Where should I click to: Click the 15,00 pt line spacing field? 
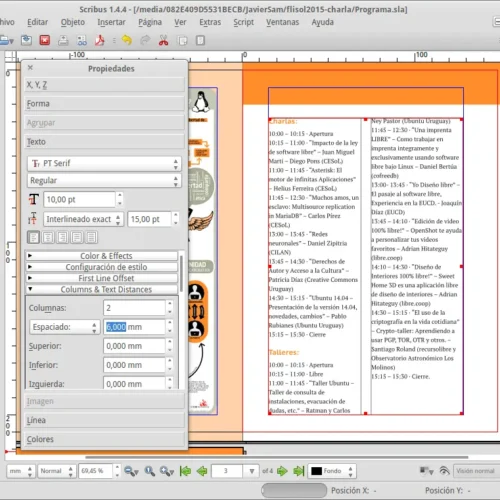150,219
